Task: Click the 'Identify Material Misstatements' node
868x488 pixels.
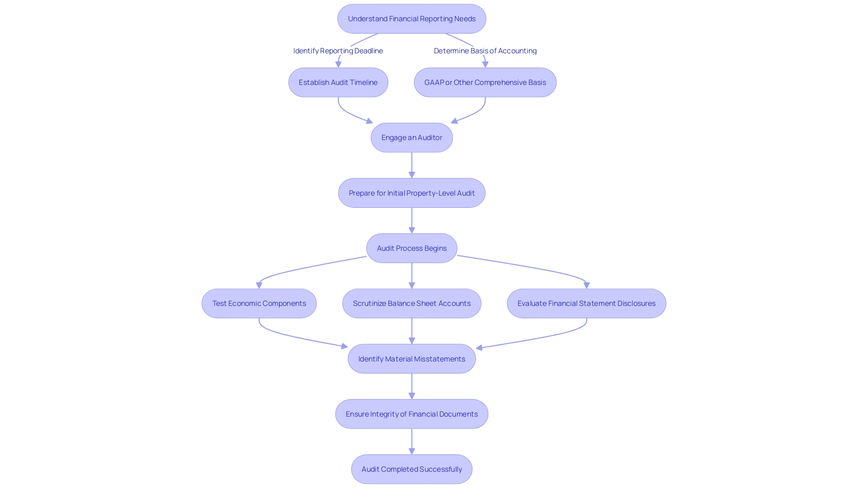Action: [x=411, y=358]
